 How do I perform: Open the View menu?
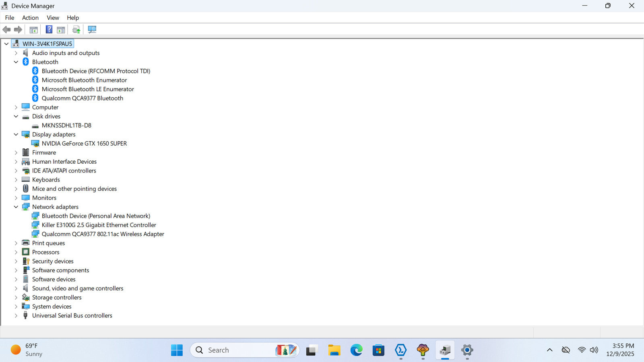[x=53, y=18]
